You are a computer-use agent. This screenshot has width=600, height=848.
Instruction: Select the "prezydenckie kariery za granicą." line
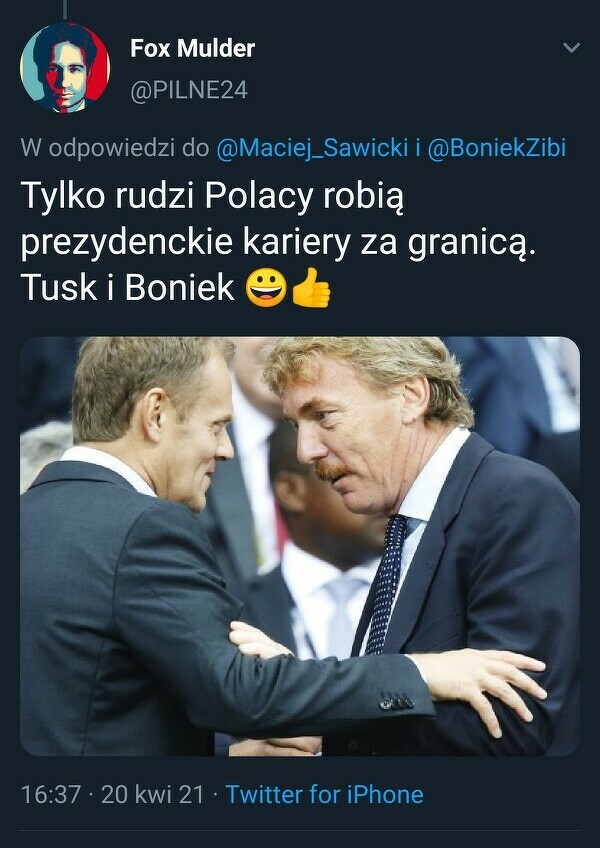(x=278, y=243)
